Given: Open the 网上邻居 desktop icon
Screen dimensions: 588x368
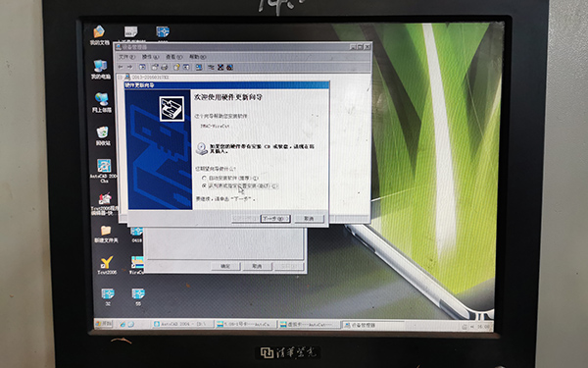Looking at the screenshot, I should point(102,102).
